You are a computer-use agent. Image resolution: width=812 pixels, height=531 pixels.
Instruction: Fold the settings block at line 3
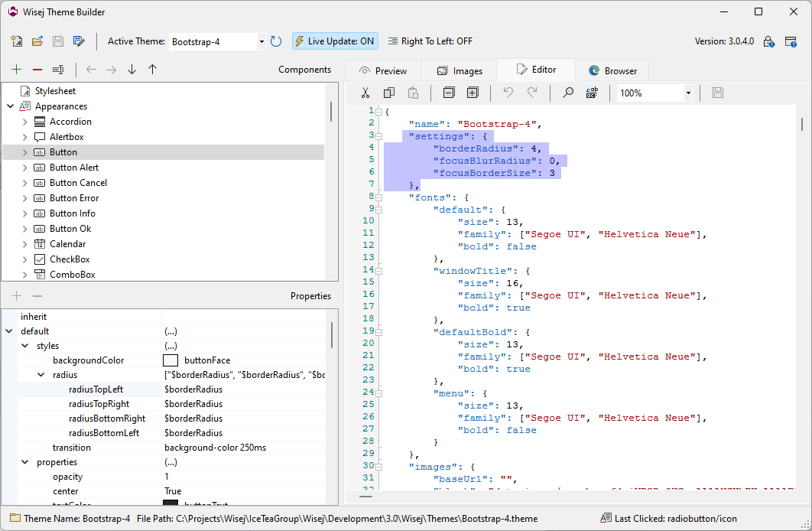point(379,136)
